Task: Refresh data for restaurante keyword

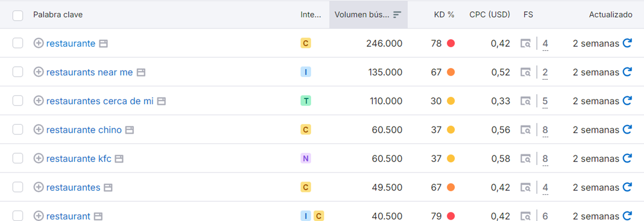Action: 627,43
